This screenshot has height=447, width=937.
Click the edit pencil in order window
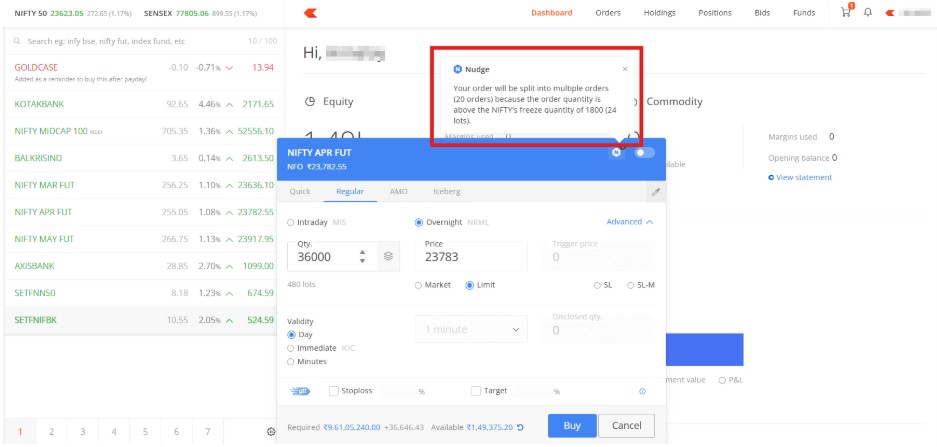pyautogui.click(x=655, y=191)
